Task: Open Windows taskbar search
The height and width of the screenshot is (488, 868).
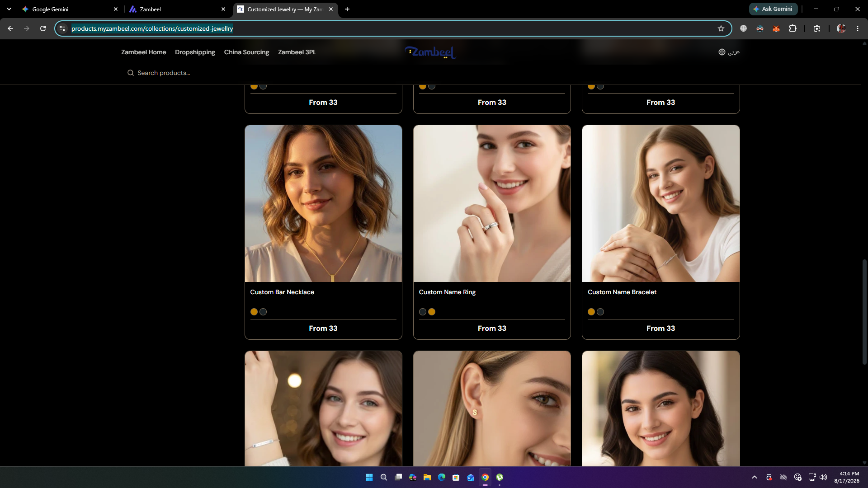Action: point(384,477)
